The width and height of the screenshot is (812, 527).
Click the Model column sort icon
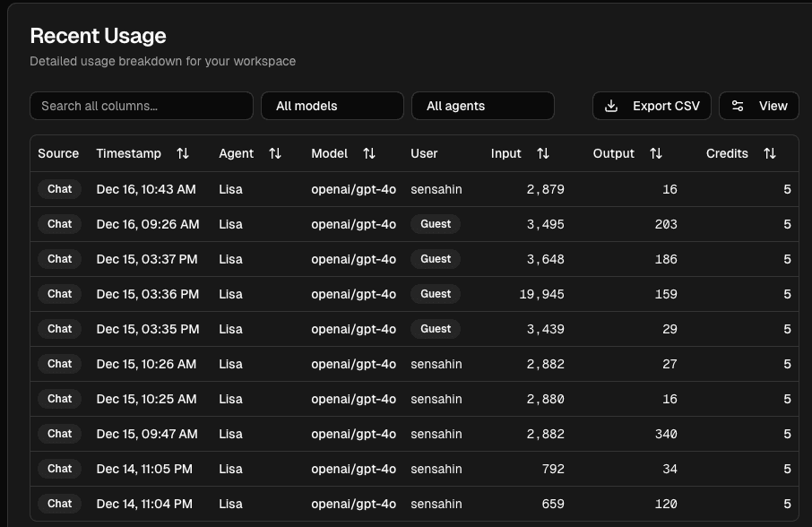[x=369, y=153]
